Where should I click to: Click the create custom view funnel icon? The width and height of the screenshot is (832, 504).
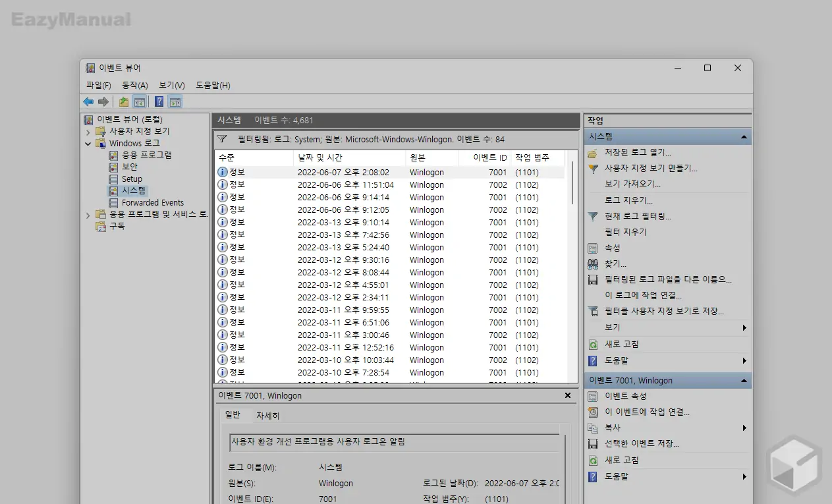593,168
